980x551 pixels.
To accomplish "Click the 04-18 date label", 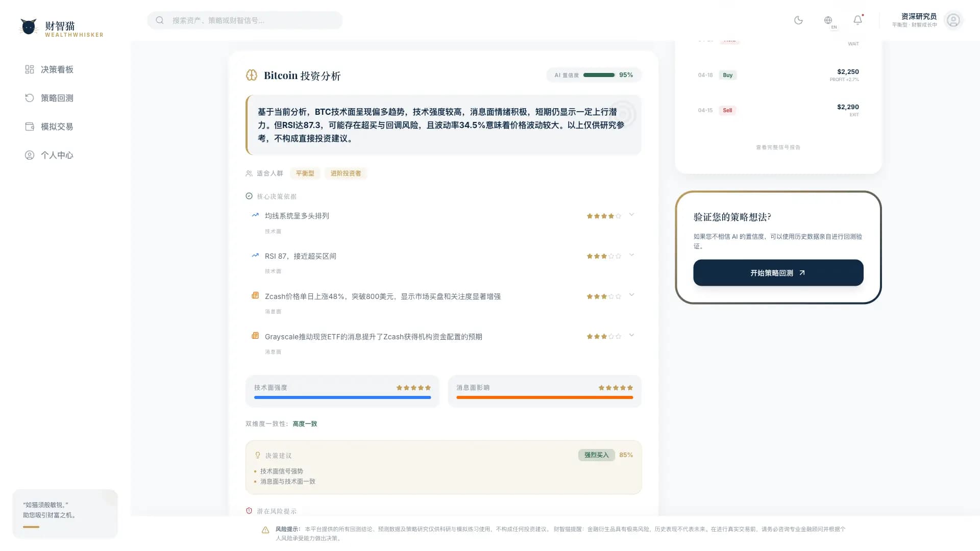I will [705, 75].
